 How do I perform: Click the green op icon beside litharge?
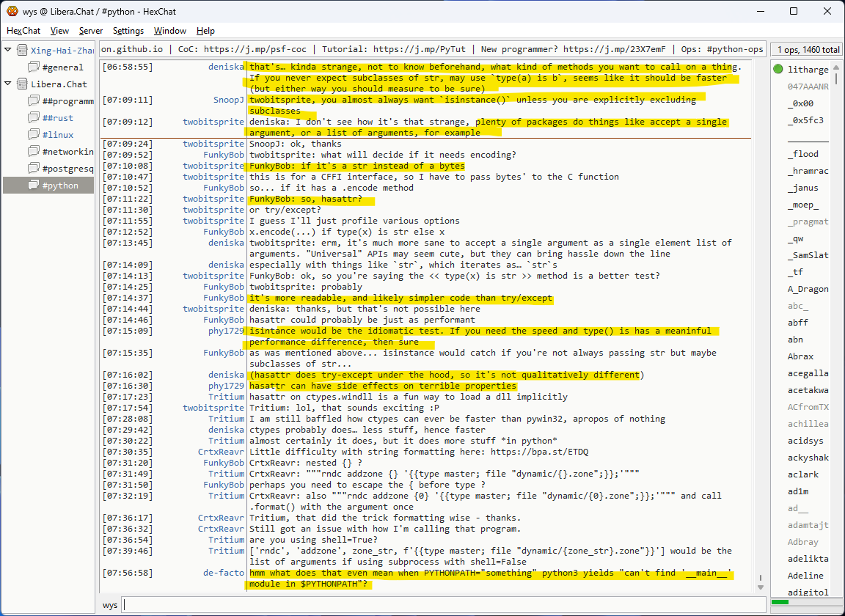[778, 70]
